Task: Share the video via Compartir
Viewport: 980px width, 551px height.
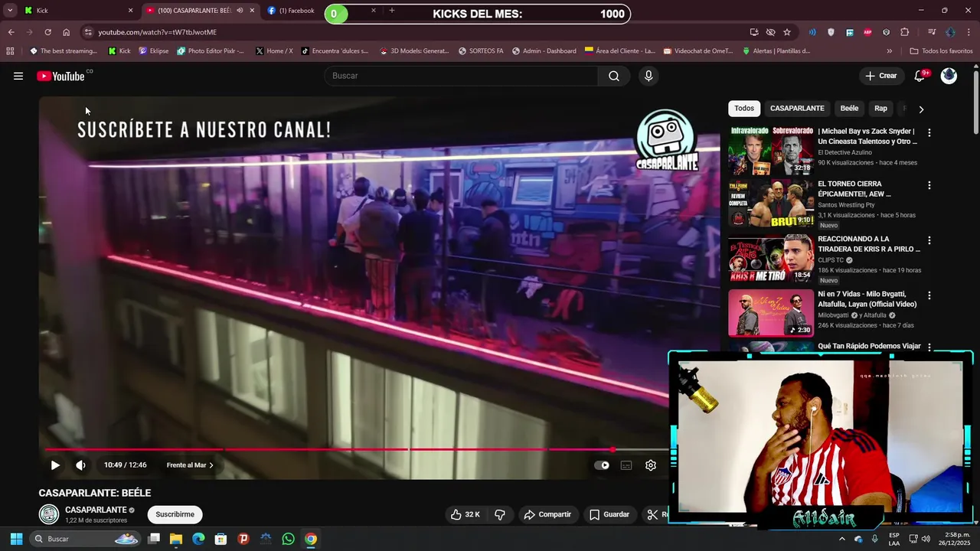Action: [x=547, y=514]
